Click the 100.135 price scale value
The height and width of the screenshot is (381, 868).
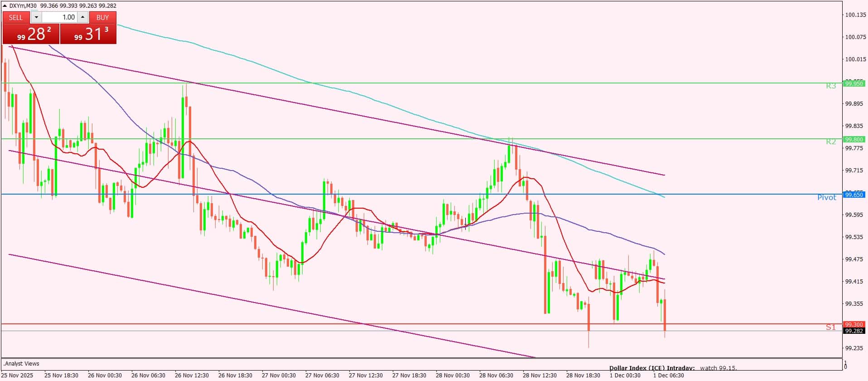pos(855,15)
